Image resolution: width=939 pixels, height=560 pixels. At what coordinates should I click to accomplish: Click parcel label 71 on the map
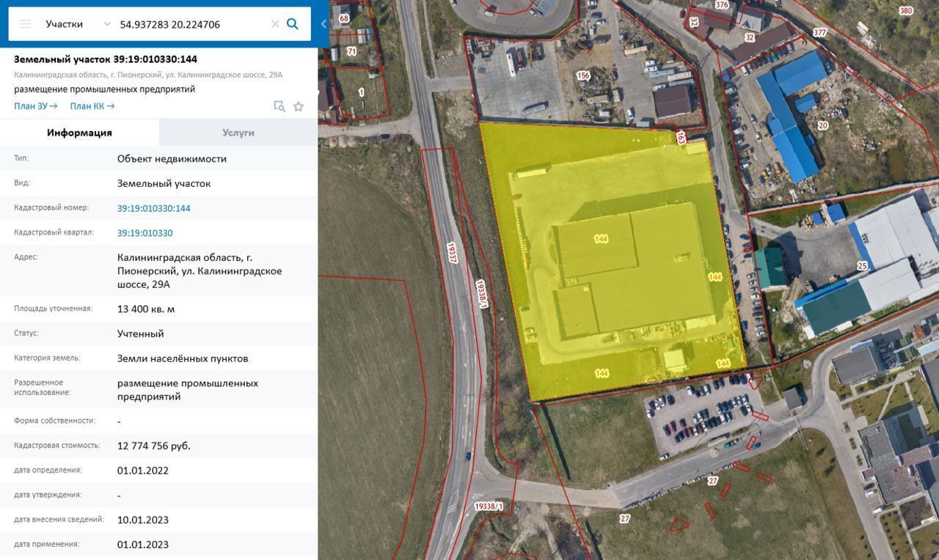tap(351, 51)
